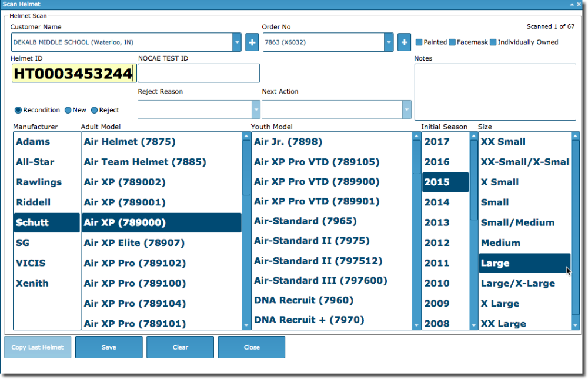
Task: Pick SG manufacturer
Action: [x=46, y=243]
